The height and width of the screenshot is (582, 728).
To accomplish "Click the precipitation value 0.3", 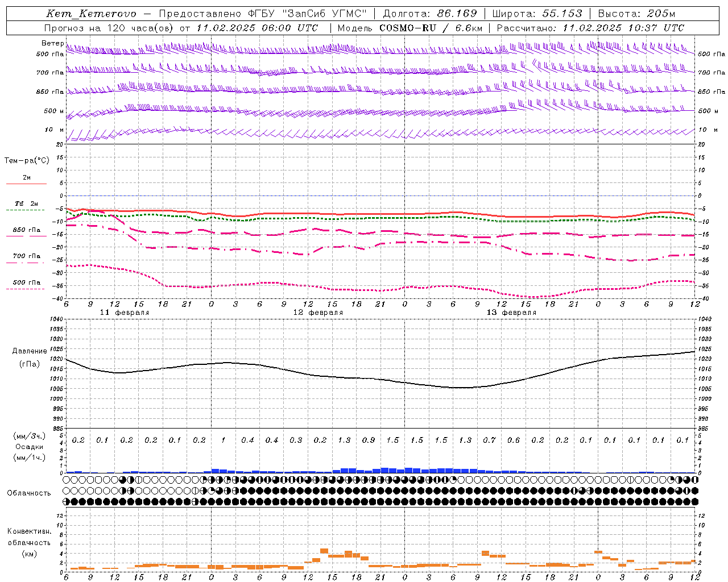I will pyautogui.click(x=296, y=440).
